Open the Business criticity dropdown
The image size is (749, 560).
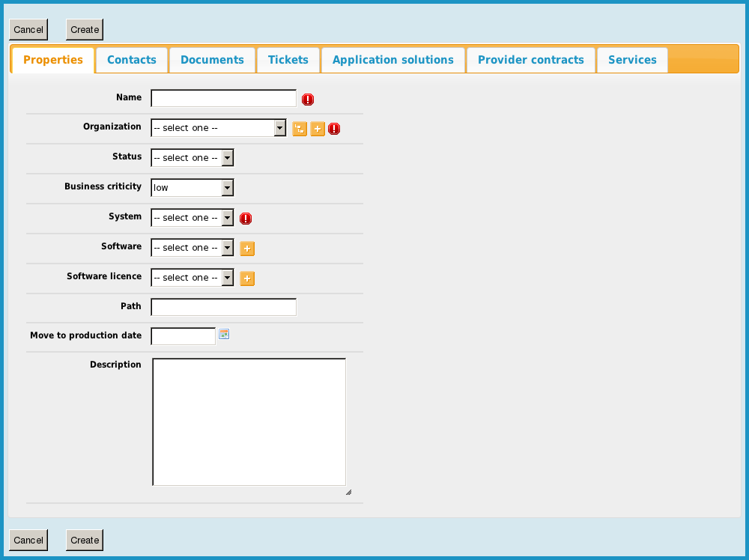pyautogui.click(x=192, y=188)
